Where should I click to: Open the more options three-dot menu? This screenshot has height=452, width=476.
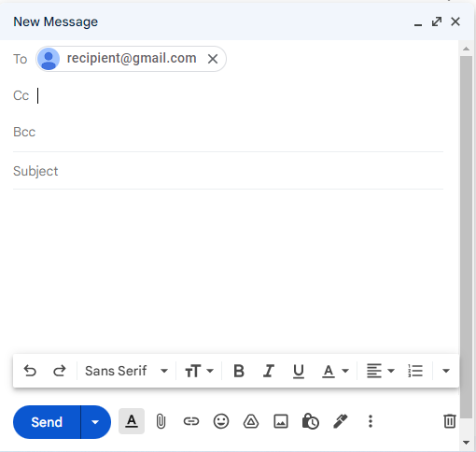[x=371, y=421]
